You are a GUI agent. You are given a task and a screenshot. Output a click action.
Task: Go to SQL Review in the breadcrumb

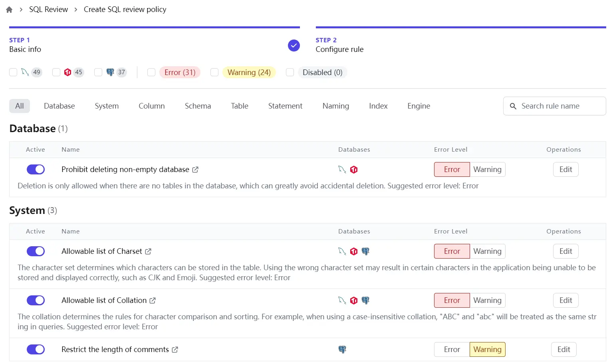(48, 10)
